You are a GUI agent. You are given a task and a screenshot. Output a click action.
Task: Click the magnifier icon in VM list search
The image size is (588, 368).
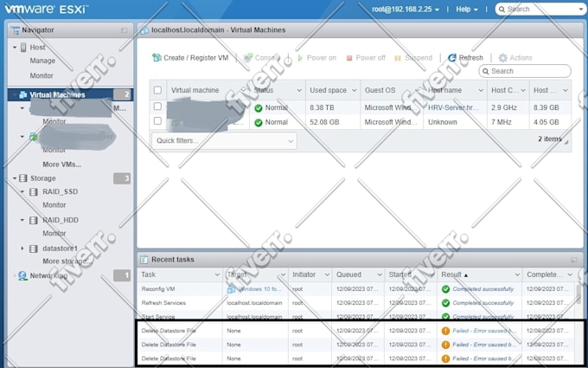point(486,71)
